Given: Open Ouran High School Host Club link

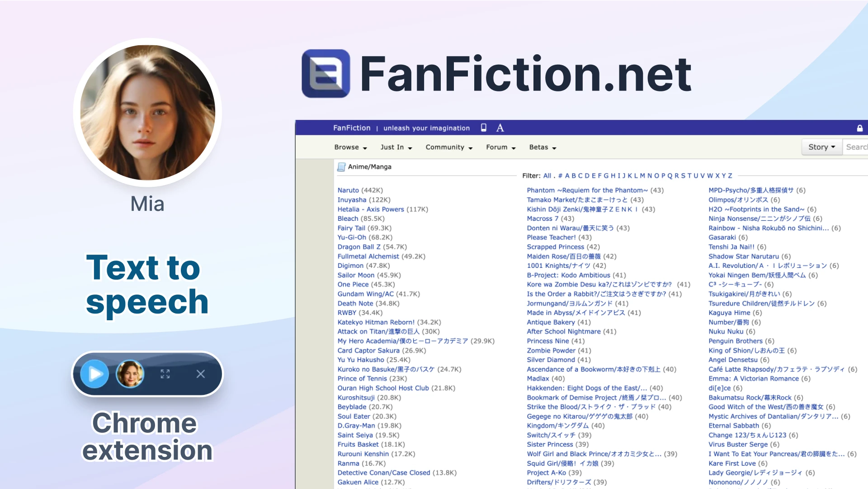Looking at the screenshot, I should click(383, 388).
